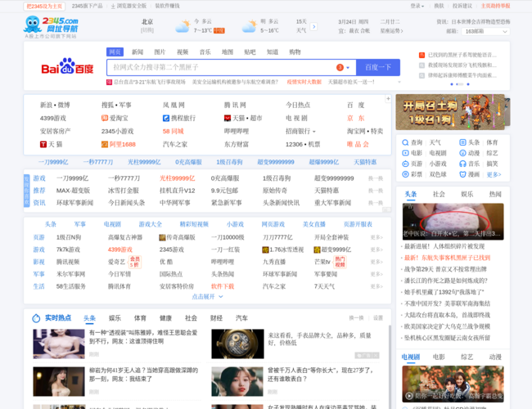Open the 新浪·微博 link
Screen dimensions: 532x409
[x=55, y=106]
